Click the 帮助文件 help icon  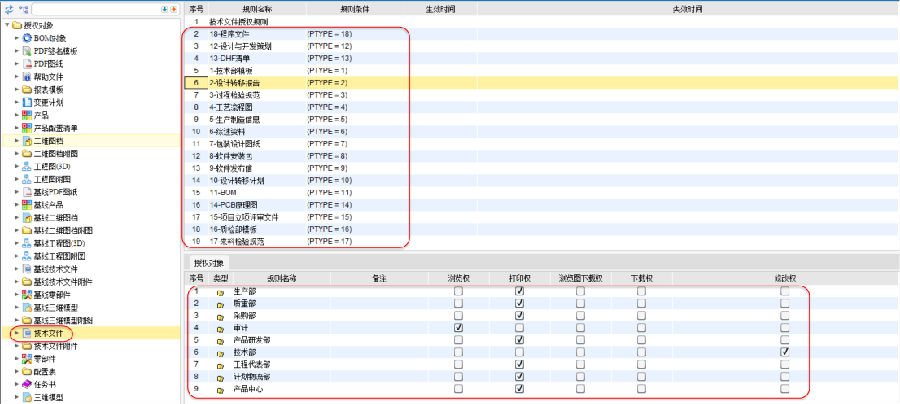[27, 76]
